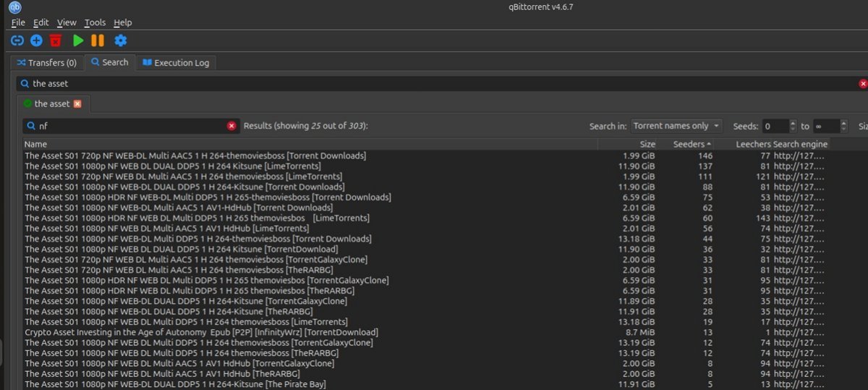Click the red Remove torrent trash icon
The height and width of the screenshot is (390, 868).
tap(56, 41)
